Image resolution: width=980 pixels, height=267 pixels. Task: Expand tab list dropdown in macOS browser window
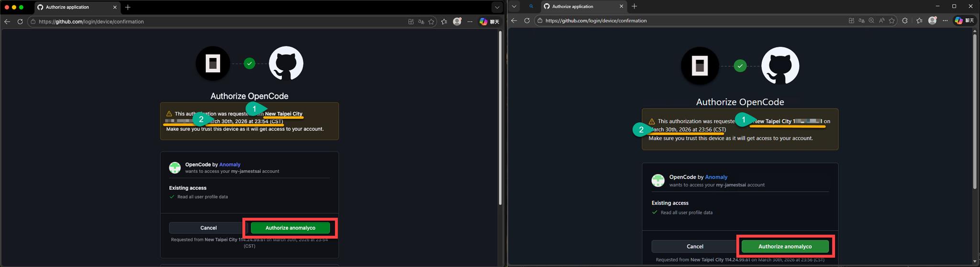497,7
